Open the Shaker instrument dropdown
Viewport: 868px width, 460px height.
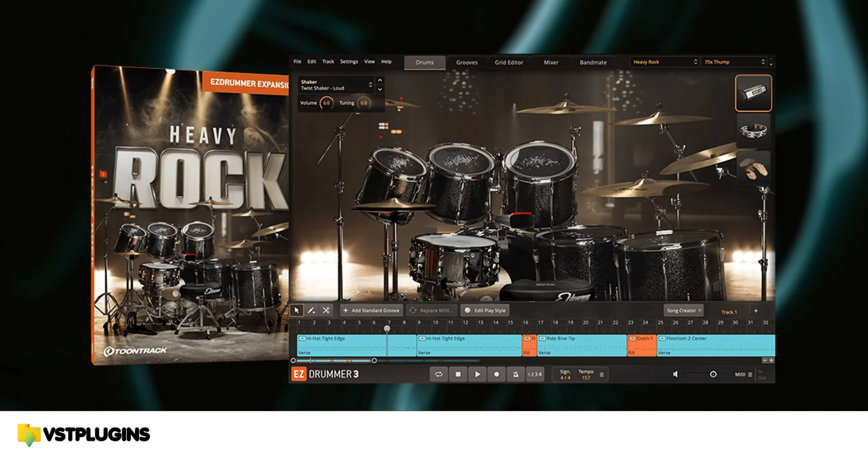click(x=336, y=85)
